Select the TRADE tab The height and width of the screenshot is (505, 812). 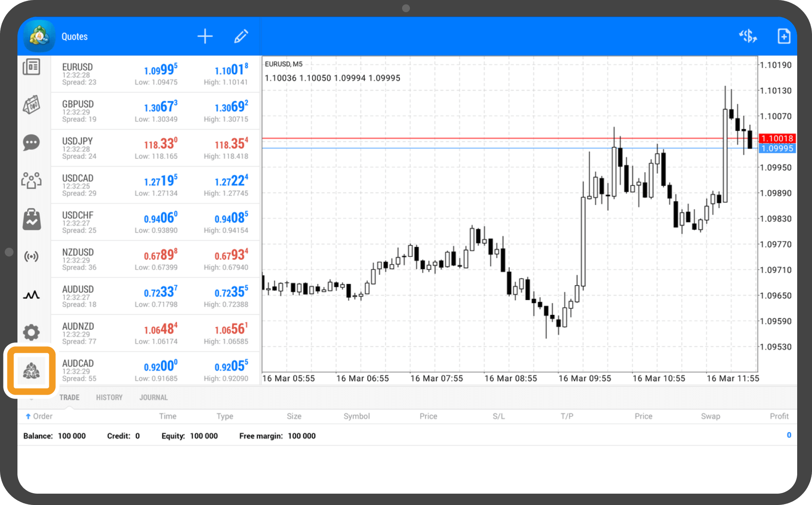(69, 397)
